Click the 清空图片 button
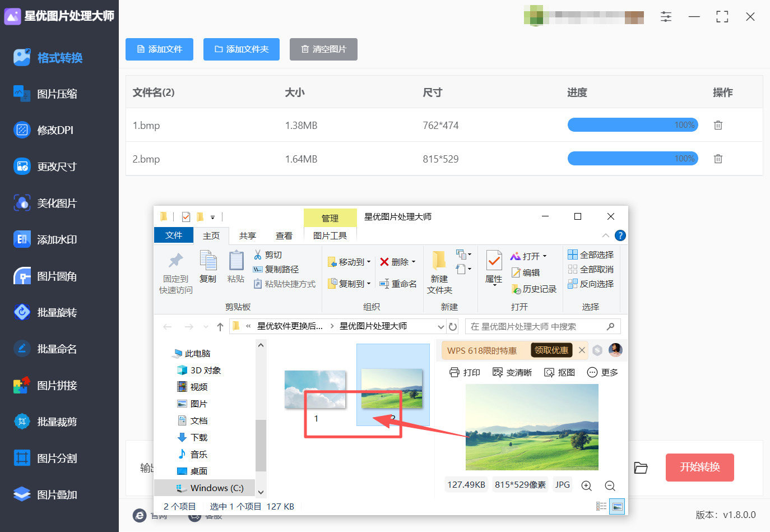The image size is (770, 532). (323, 49)
